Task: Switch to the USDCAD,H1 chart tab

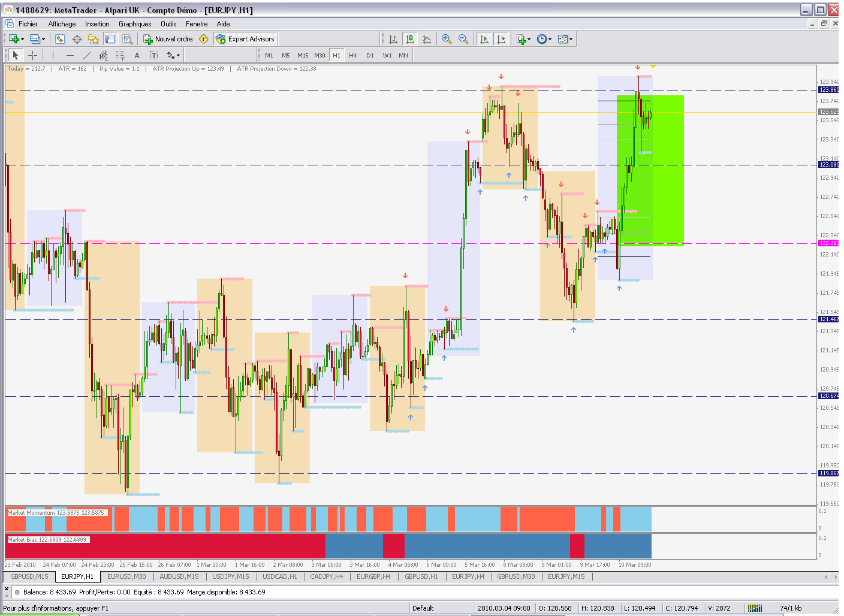Action: click(x=280, y=576)
